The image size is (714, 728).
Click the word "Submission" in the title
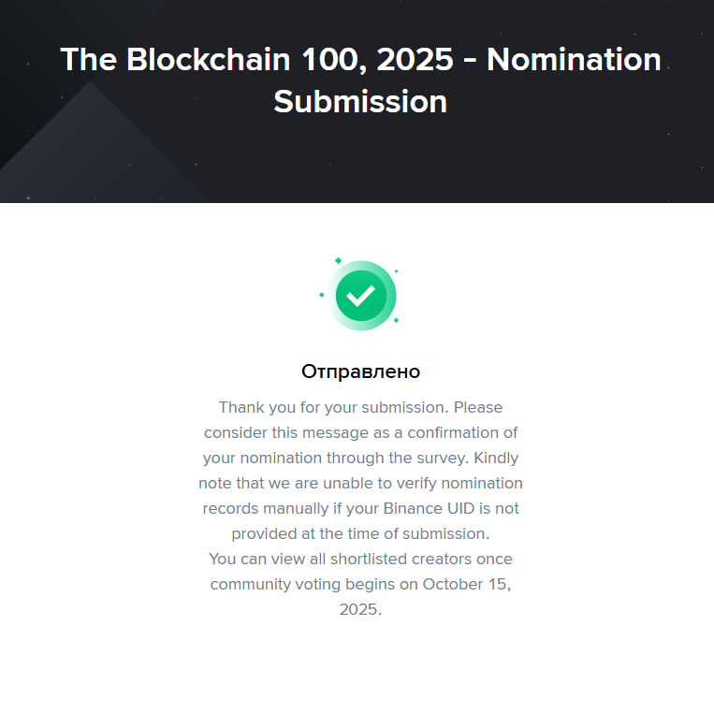click(360, 101)
